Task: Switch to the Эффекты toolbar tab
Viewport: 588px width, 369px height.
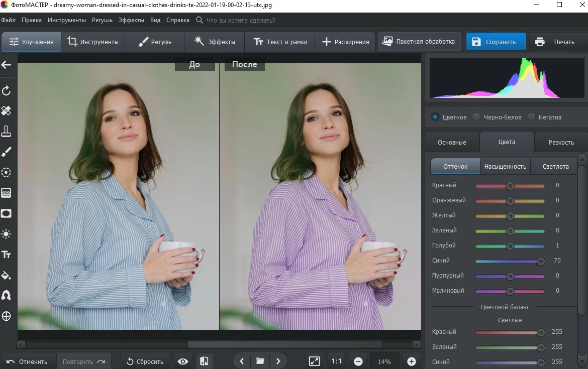Action: tap(215, 42)
